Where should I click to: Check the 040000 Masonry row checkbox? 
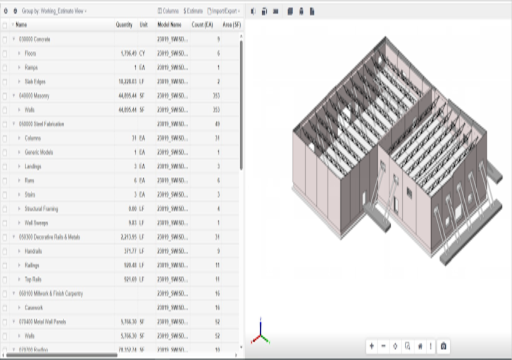5,96
